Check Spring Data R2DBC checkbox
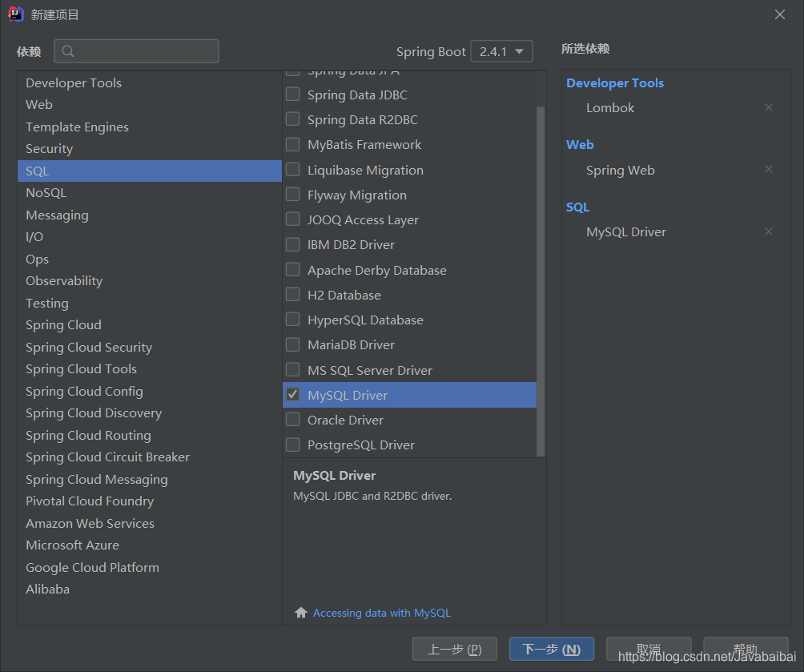 click(293, 119)
